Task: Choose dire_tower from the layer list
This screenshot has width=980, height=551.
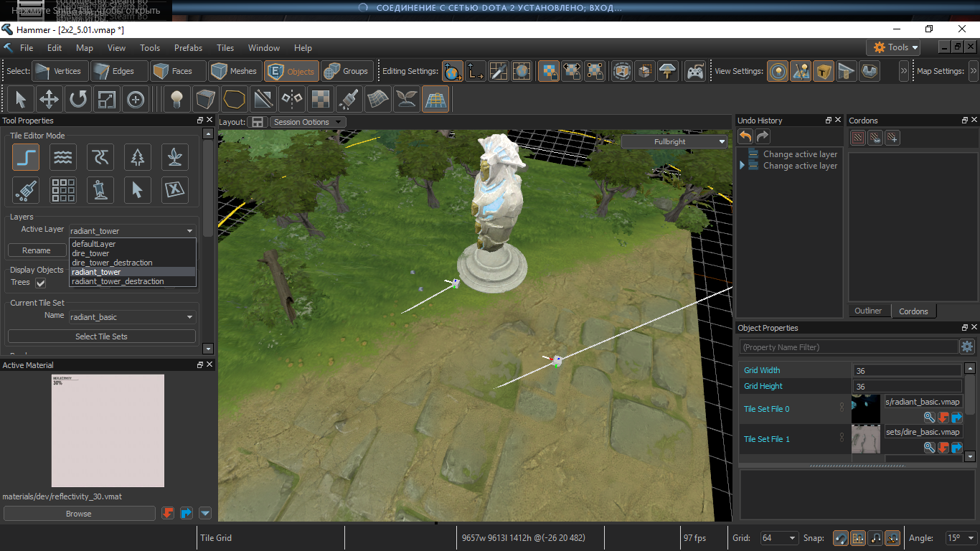Action: 90,253
